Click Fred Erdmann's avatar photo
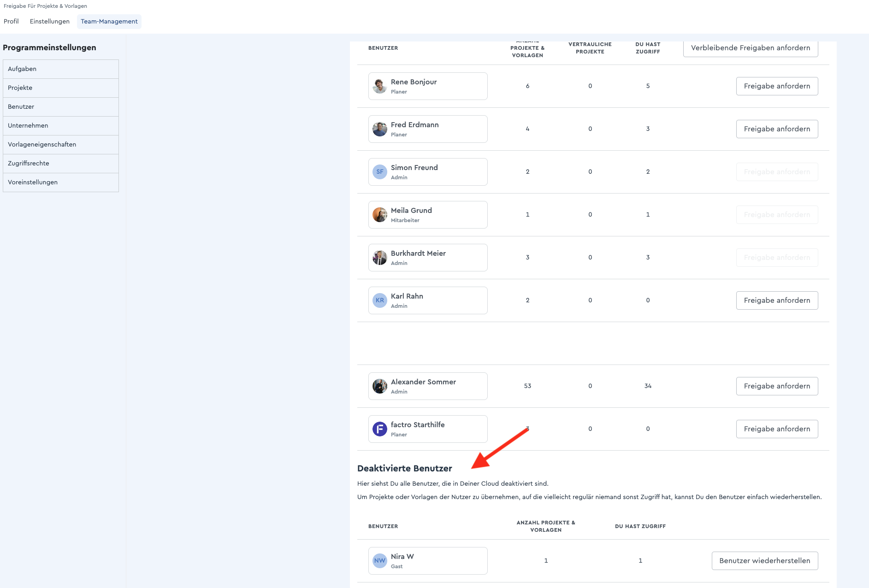 pos(379,129)
